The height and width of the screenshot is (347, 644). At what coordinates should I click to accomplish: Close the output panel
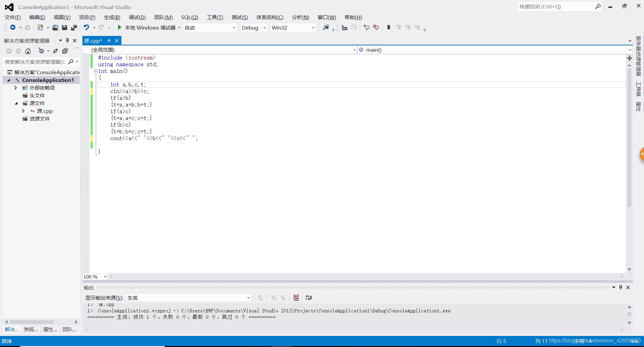[628, 288]
